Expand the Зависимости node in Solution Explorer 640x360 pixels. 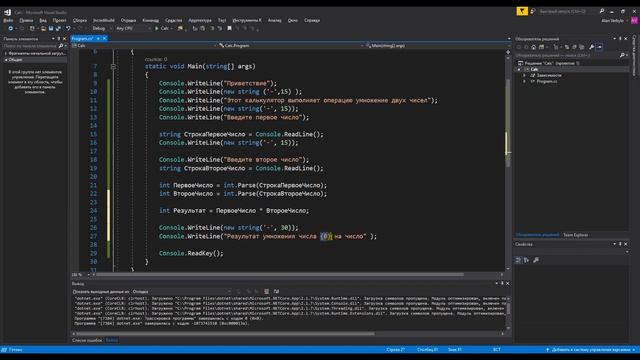525,76
